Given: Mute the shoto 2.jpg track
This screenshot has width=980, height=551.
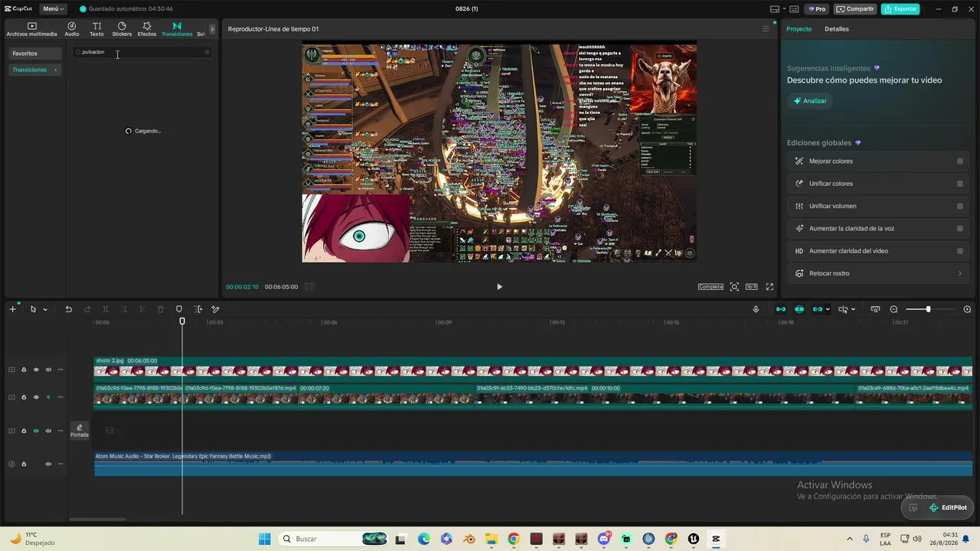Looking at the screenshot, I should click(48, 370).
